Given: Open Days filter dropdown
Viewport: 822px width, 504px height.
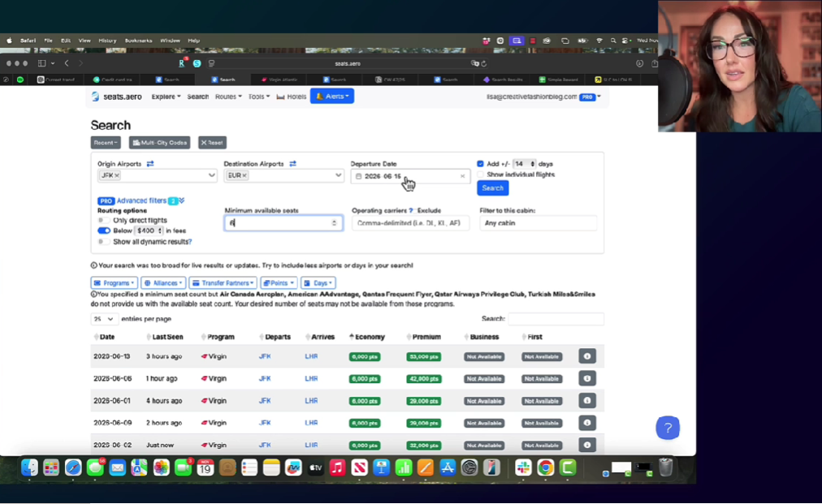Looking at the screenshot, I should (318, 283).
